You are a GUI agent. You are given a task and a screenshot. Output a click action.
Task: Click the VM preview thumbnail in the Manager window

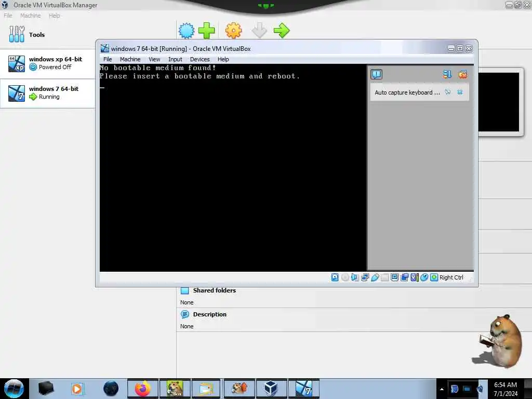coord(499,102)
